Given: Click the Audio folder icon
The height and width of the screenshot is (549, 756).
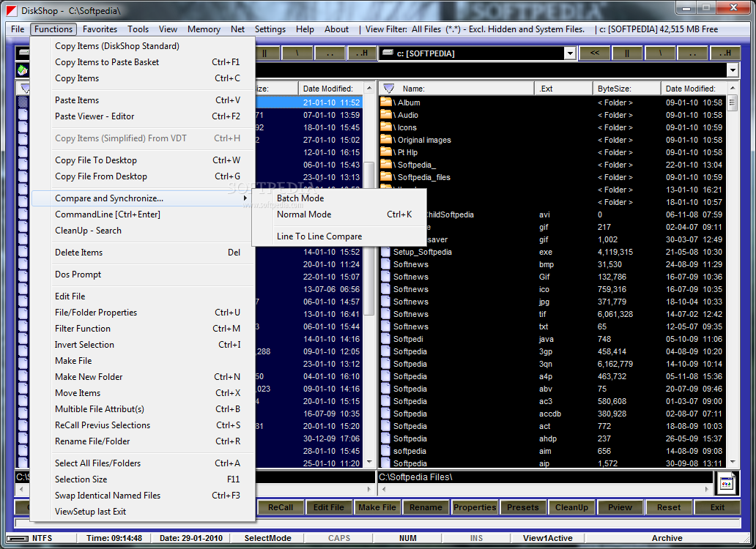Looking at the screenshot, I should coord(386,114).
